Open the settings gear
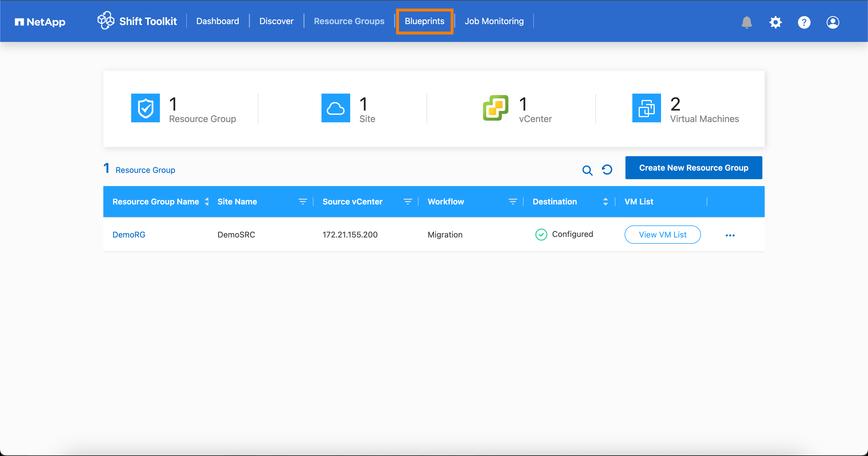Screen dimensions: 868x456 (x=775, y=22)
